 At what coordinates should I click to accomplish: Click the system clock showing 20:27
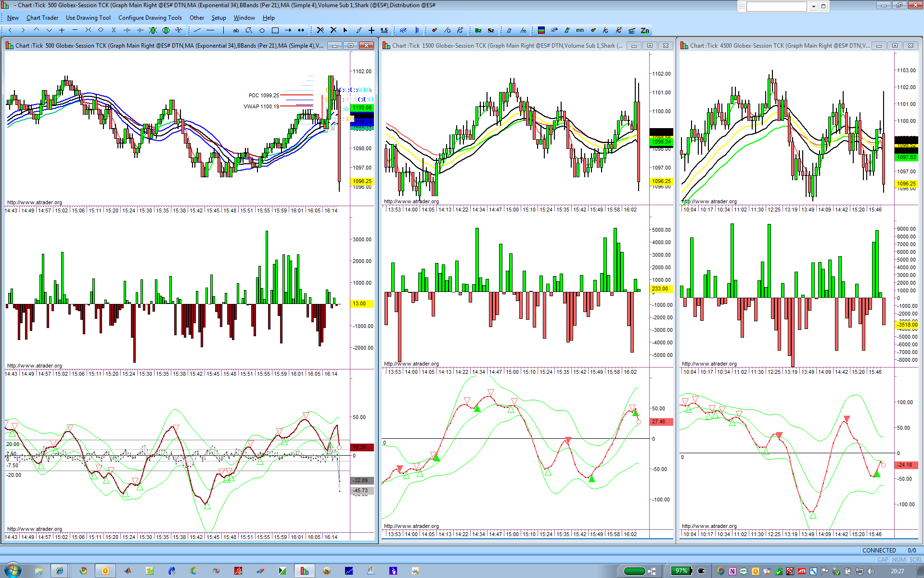[x=897, y=571]
